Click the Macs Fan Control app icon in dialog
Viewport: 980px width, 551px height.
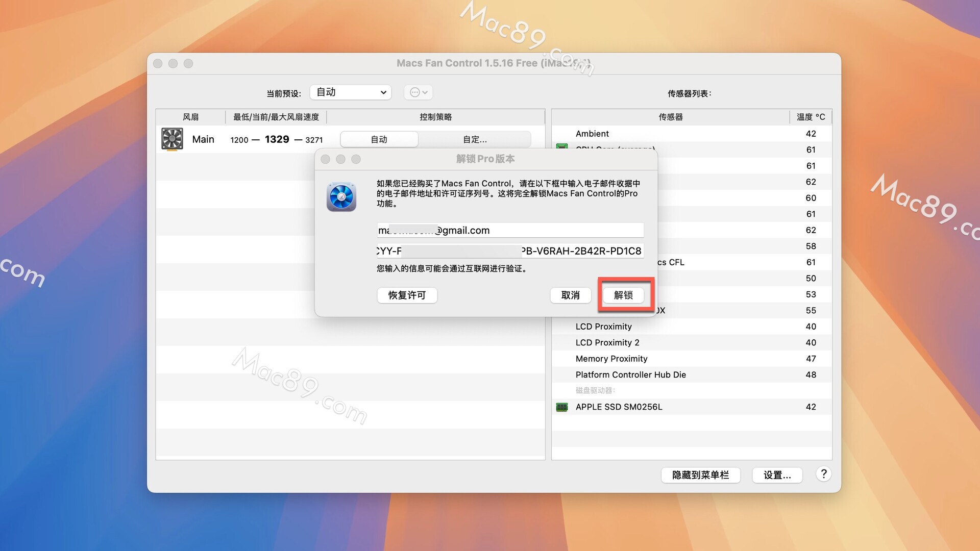(x=341, y=196)
